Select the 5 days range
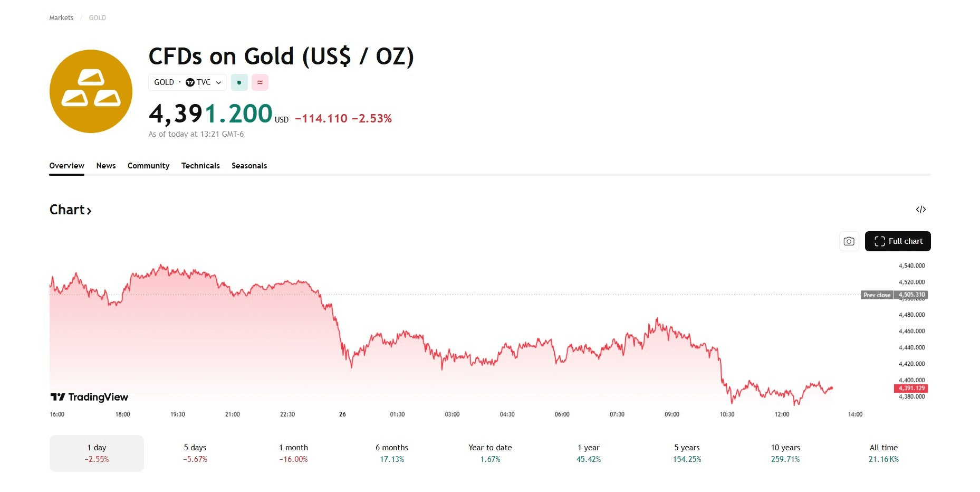This screenshot has width=980, height=492. [x=195, y=453]
